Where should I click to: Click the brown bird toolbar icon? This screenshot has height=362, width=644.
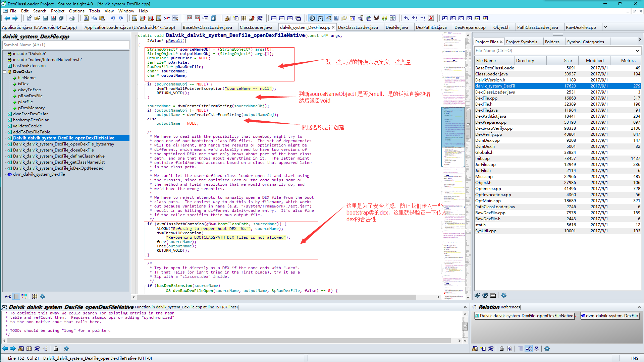376,18
